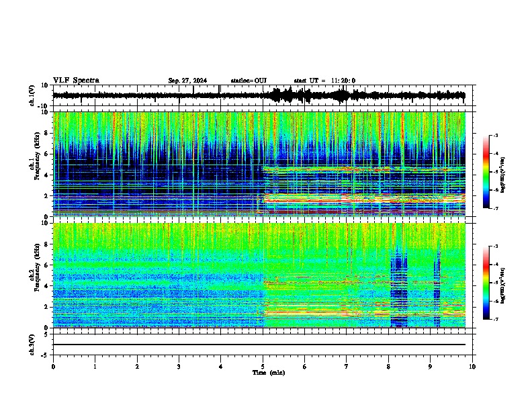Select the "start UT = 11:20:0" text

324,81
